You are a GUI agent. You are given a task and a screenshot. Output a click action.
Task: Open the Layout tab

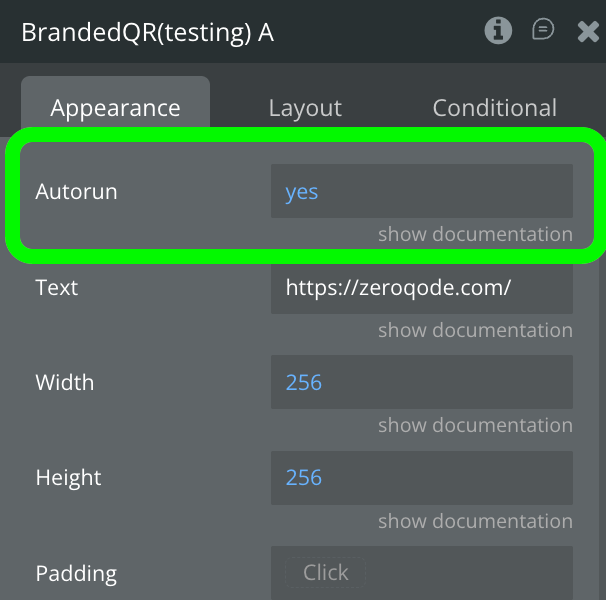pos(305,108)
